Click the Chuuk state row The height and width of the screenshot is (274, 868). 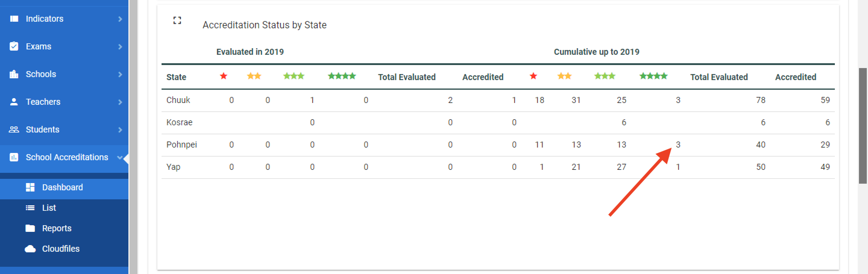coord(178,100)
